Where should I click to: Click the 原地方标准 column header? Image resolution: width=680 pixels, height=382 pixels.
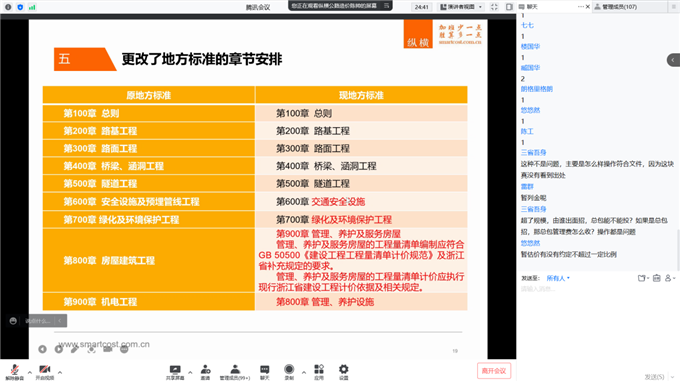coord(148,95)
